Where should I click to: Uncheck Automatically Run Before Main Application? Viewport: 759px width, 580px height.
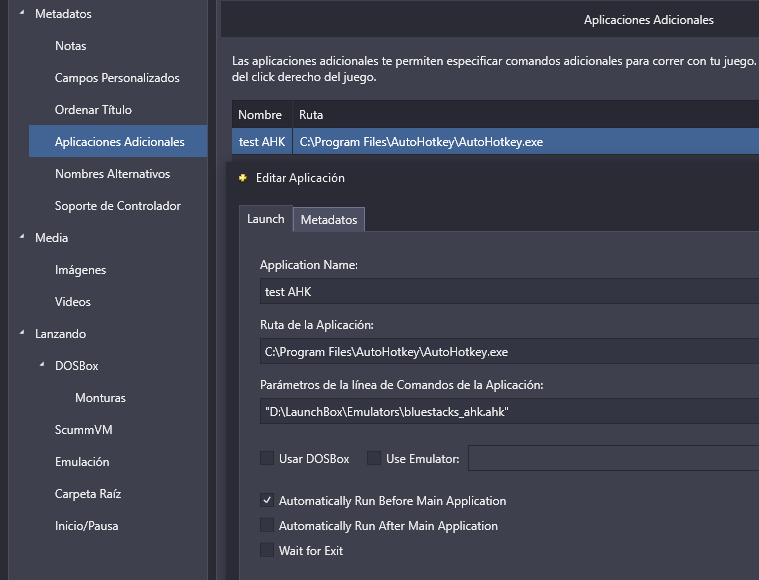(x=267, y=500)
